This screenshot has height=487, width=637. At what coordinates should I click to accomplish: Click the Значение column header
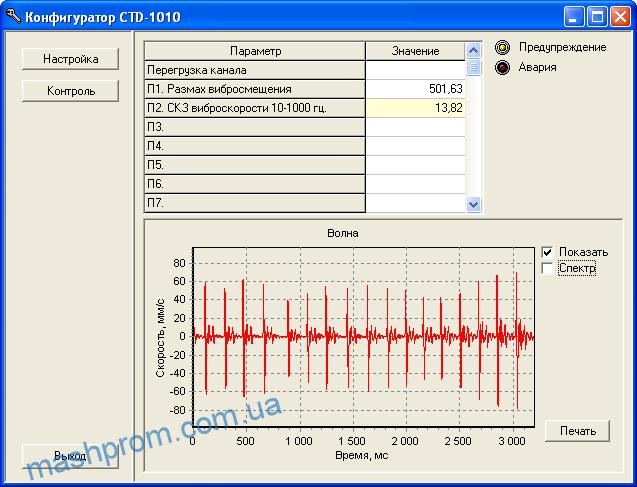(x=415, y=51)
